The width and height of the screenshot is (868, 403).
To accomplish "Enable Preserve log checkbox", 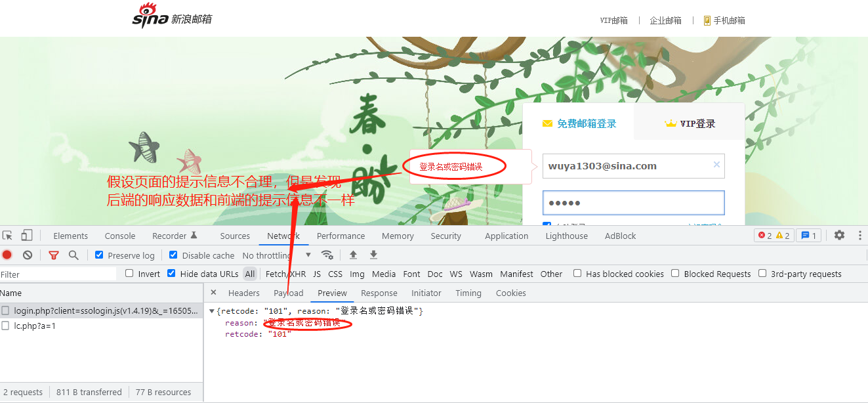I will point(99,255).
